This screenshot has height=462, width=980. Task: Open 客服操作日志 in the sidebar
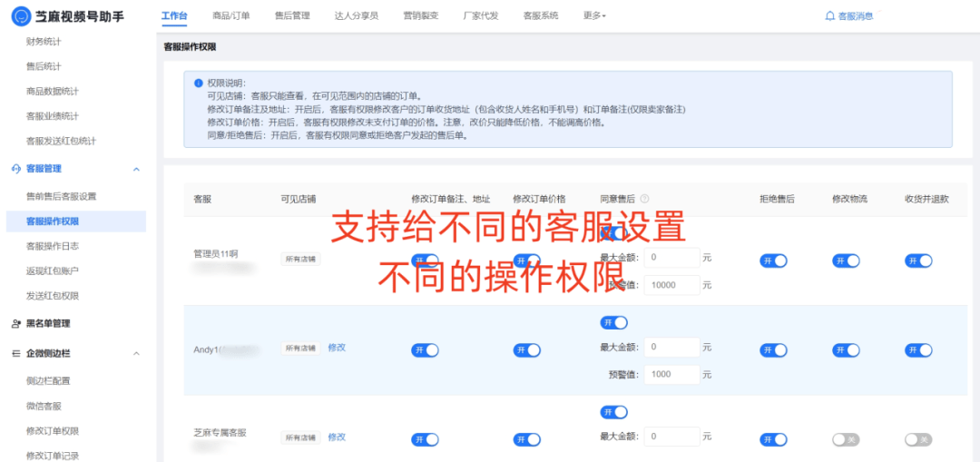(x=59, y=246)
